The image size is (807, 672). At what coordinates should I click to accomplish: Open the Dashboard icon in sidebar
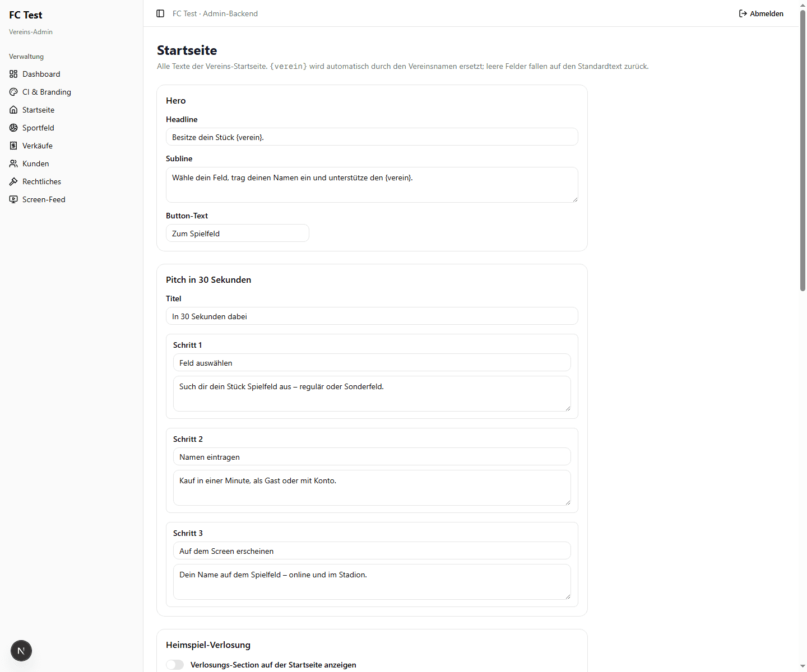point(13,74)
